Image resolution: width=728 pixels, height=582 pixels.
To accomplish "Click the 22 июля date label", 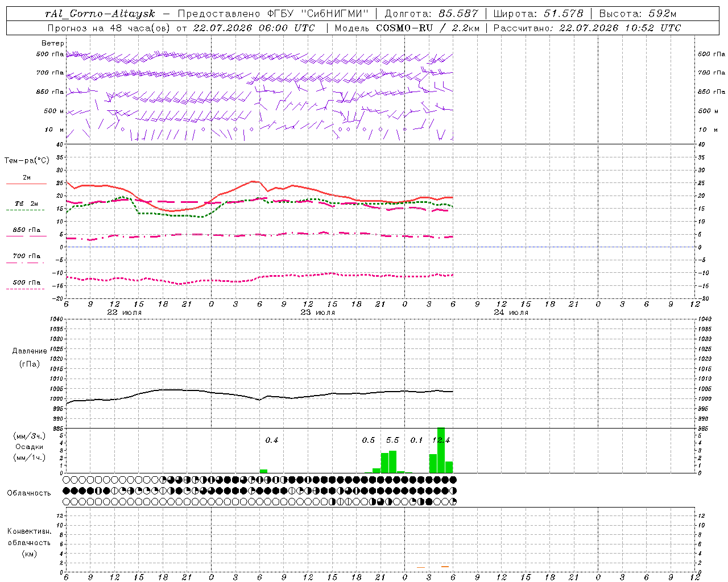I will [125, 313].
